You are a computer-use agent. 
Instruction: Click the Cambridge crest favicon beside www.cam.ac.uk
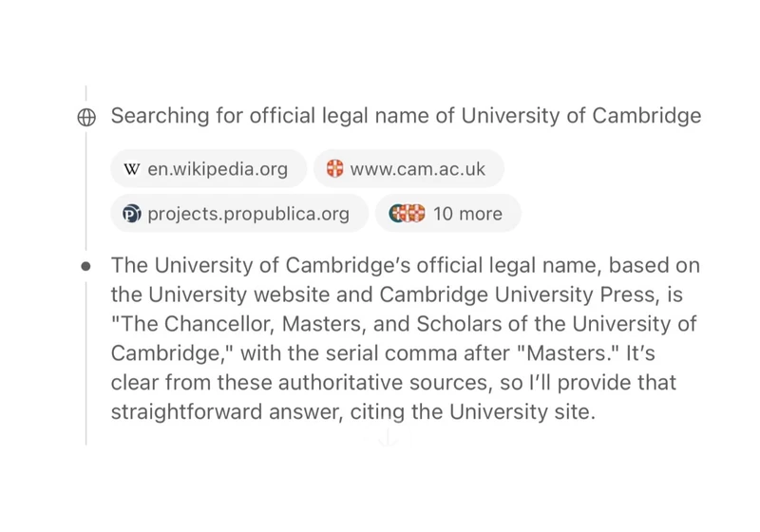pos(334,168)
